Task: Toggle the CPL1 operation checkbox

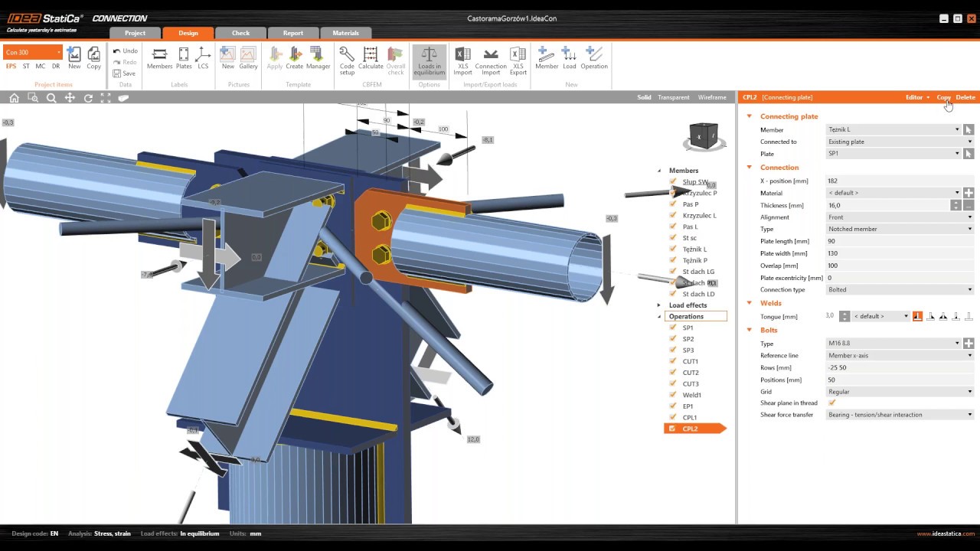Action: (672, 417)
